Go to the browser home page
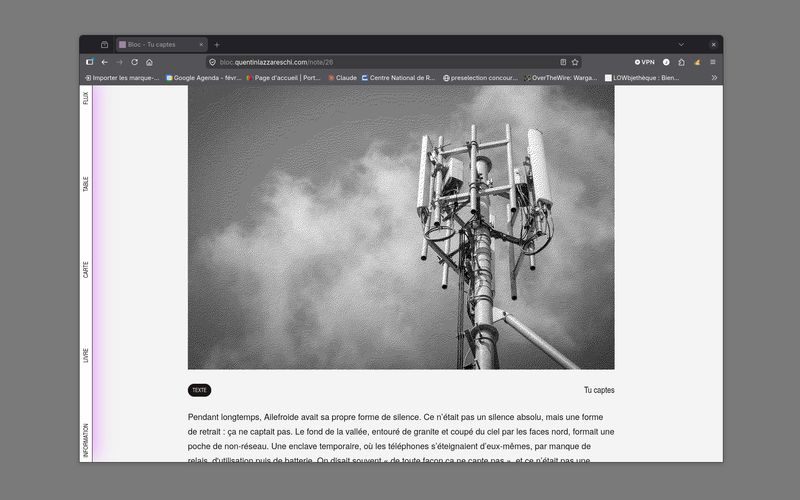Image resolution: width=800 pixels, height=500 pixels. click(149, 62)
